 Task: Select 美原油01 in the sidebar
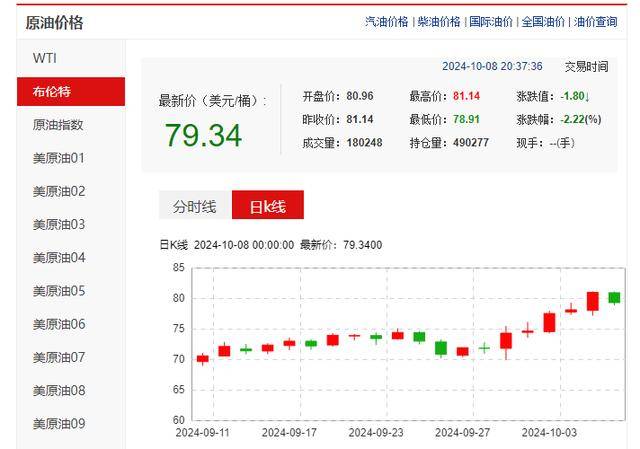point(71,158)
